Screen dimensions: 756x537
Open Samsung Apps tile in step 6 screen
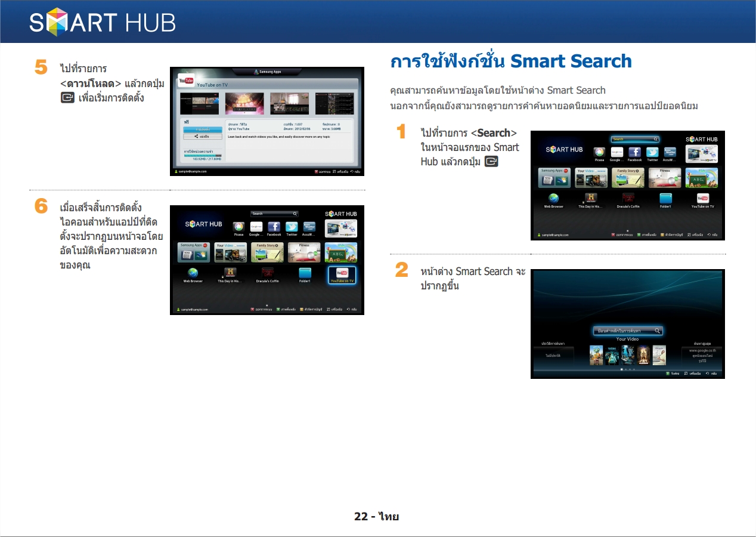(x=194, y=252)
